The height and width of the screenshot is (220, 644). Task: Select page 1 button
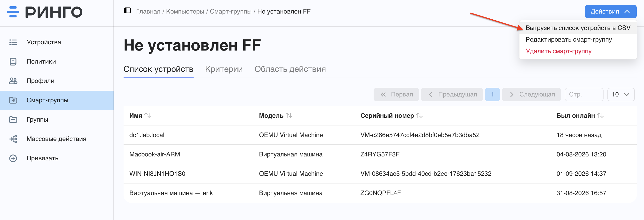pos(492,95)
